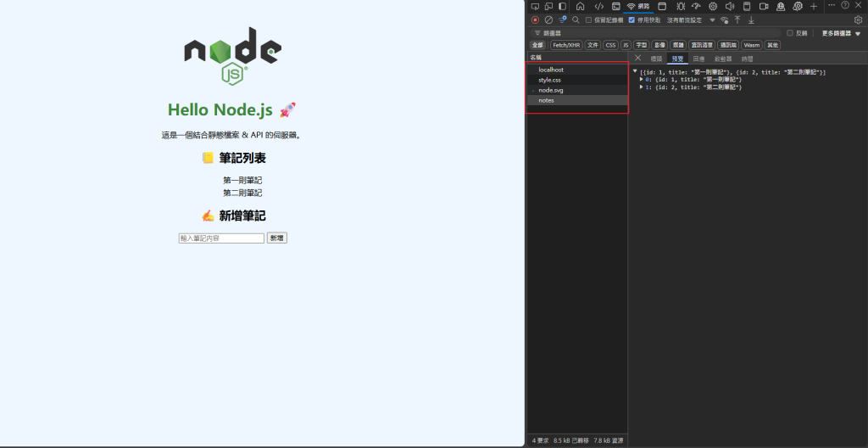Viewport: 868px width, 448px height.
Task: Toggle the DevTools sidebar dock icon
Action: coord(563,6)
